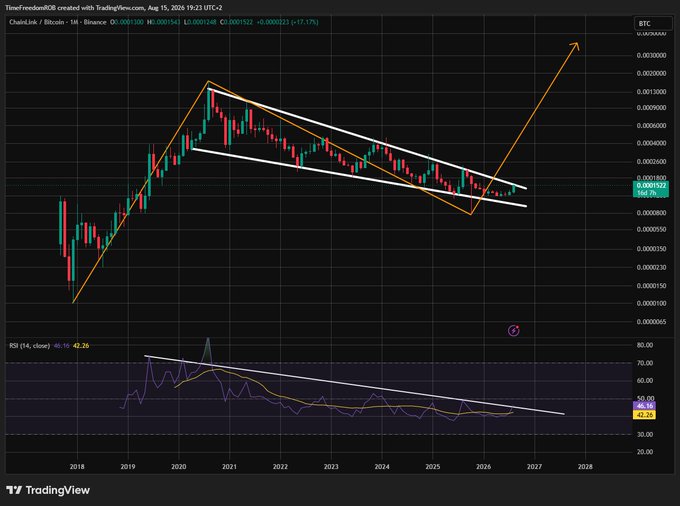This screenshot has height=506, width=680.
Task: Click the 0.0013000 price axis tick
Action: pos(651,92)
